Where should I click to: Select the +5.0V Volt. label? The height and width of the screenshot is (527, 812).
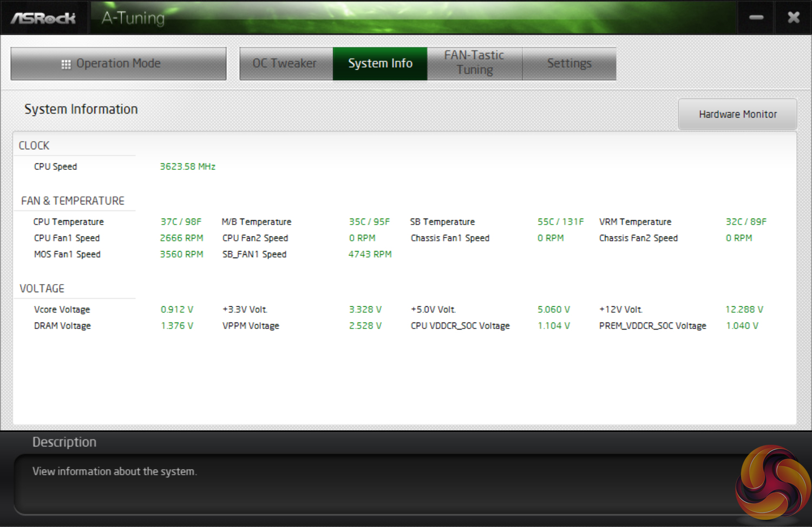click(433, 309)
